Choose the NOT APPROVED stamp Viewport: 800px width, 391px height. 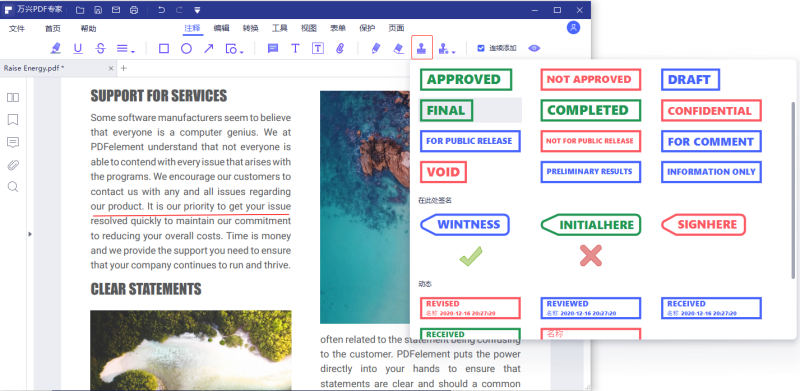(590, 80)
